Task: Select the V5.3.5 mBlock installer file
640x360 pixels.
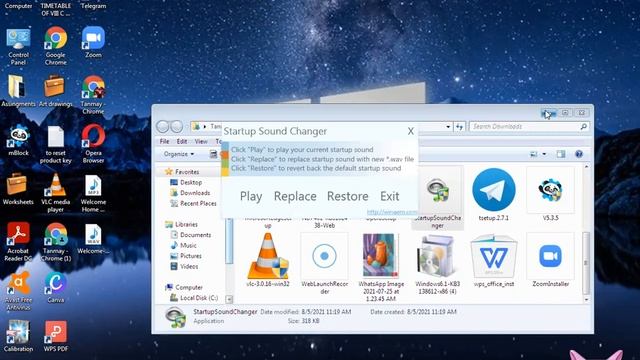Action: point(550,194)
